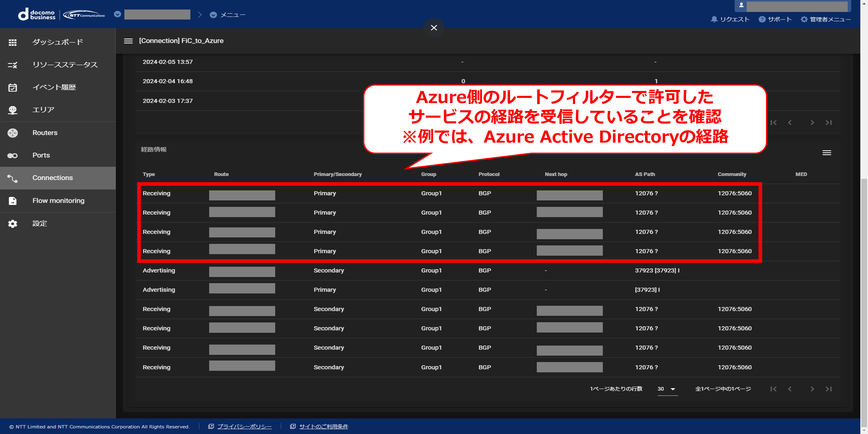This screenshot has width=868, height=434.
Task: Click the Connections link icon
Action: click(13, 178)
